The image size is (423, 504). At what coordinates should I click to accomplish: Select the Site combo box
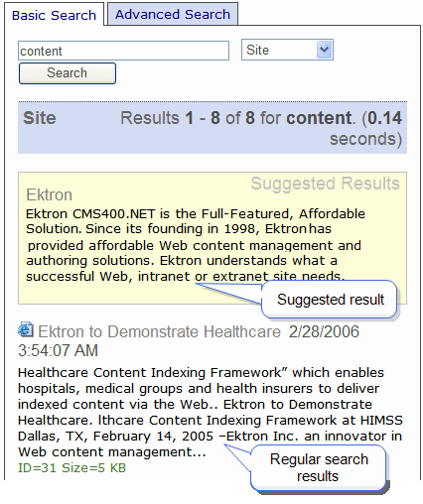point(287,50)
